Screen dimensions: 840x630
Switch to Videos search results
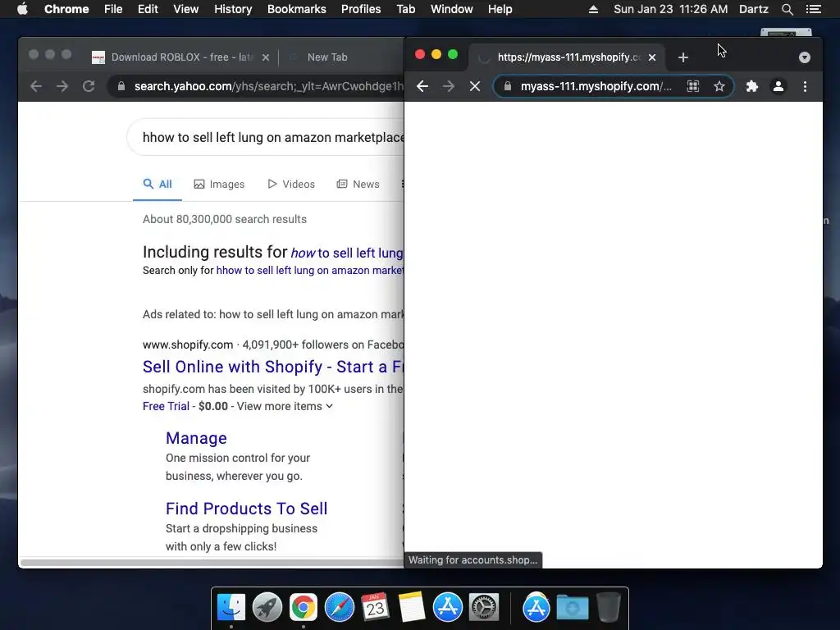[291, 184]
